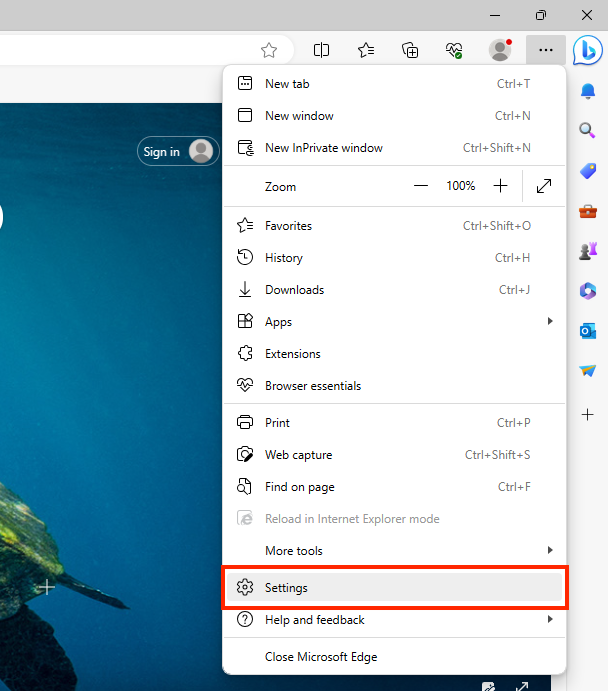Open the Shopping tag sidebar icon
Viewport: 608px width, 691px height.
(x=588, y=171)
